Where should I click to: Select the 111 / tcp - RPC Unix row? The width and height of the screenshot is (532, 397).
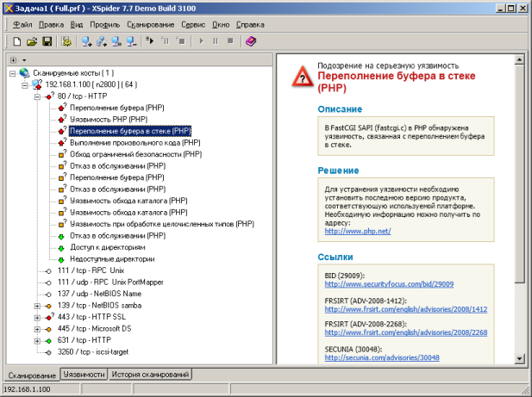pos(91,270)
